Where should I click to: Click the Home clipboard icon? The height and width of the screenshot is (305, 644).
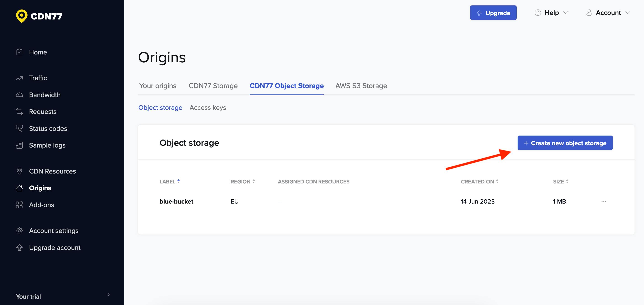(x=19, y=52)
